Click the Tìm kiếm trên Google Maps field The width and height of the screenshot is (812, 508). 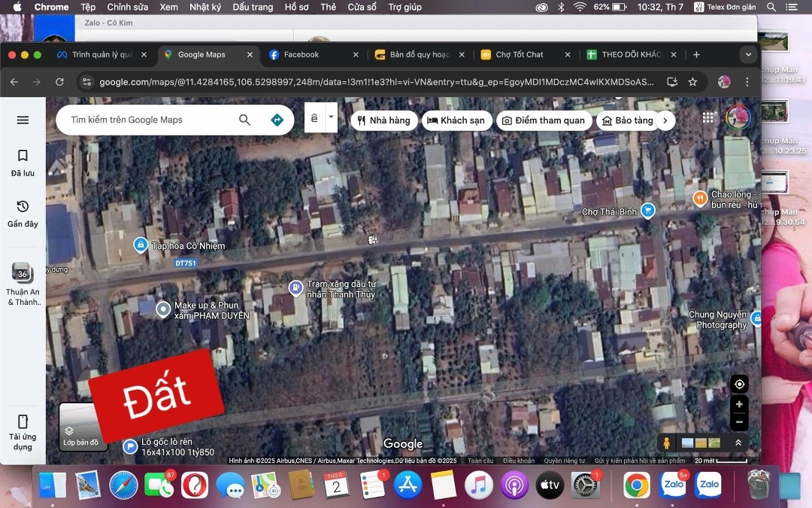click(147, 120)
